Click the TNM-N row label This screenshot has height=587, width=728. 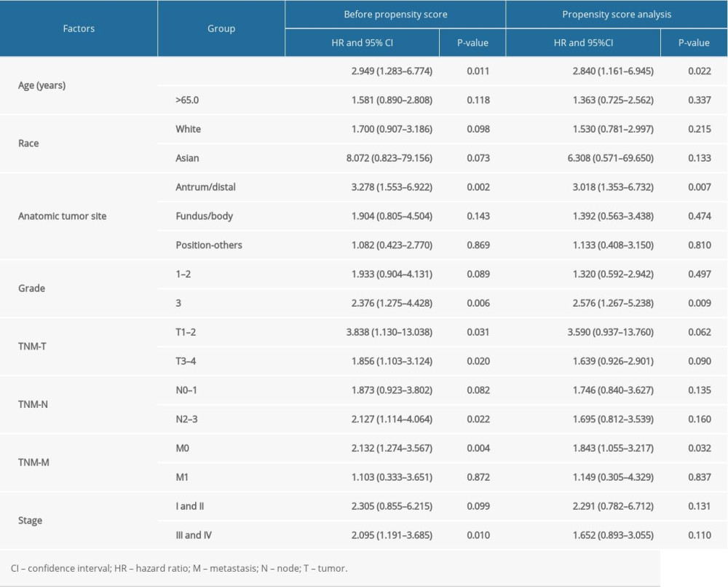33,404
